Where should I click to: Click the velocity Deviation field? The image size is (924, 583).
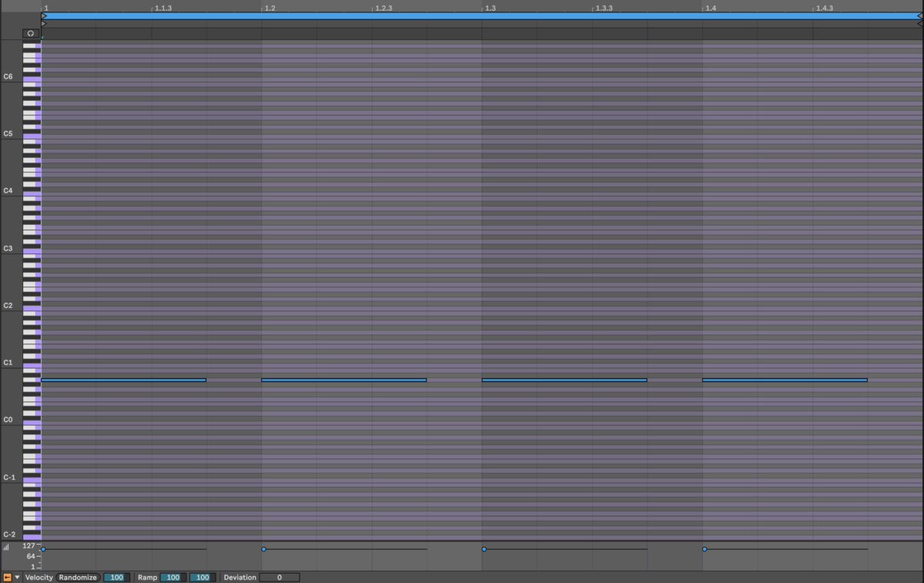[x=279, y=577]
